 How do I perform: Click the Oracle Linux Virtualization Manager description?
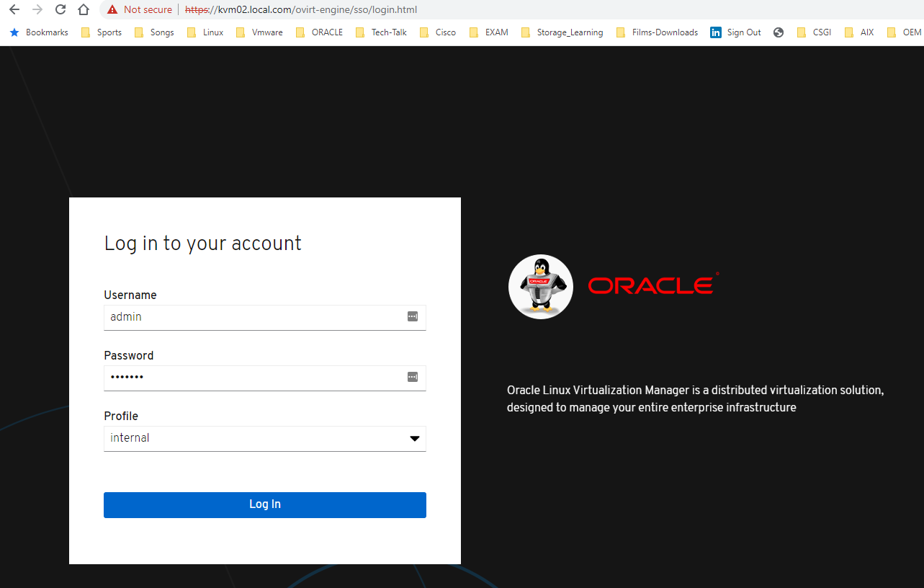(x=695, y=398)
